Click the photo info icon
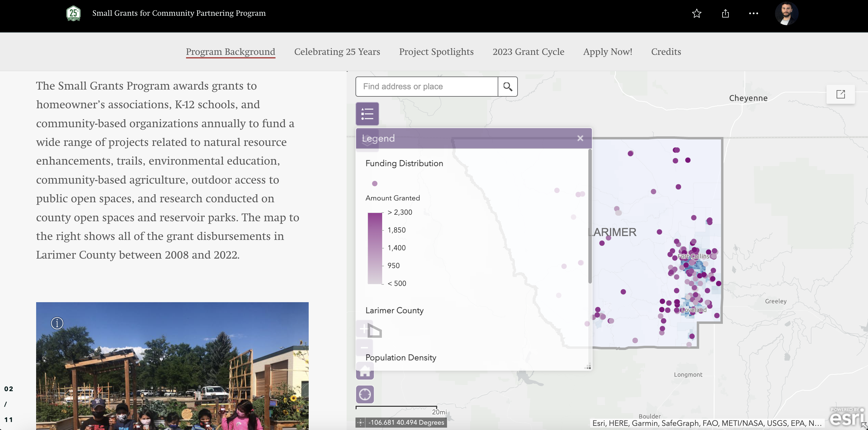The height and width of the screenshot is (430, 868). click(x=57, y=323)
